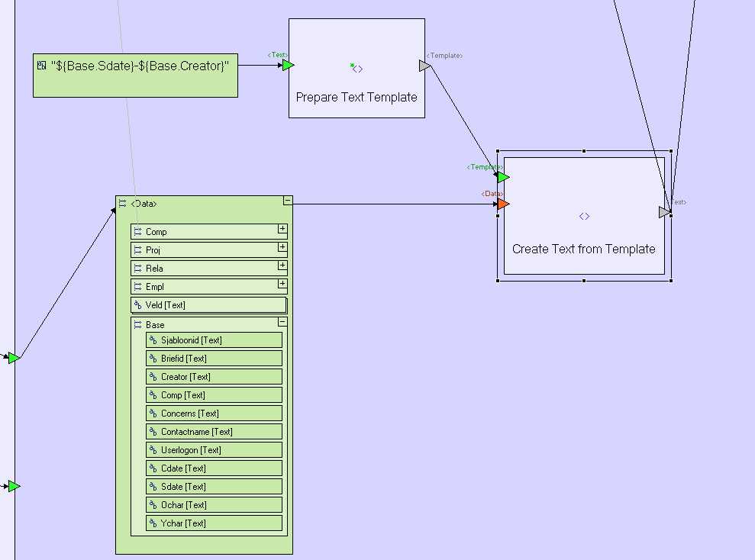
Task: Click the gray Text output port of Create Text
Action: point(665,212)
